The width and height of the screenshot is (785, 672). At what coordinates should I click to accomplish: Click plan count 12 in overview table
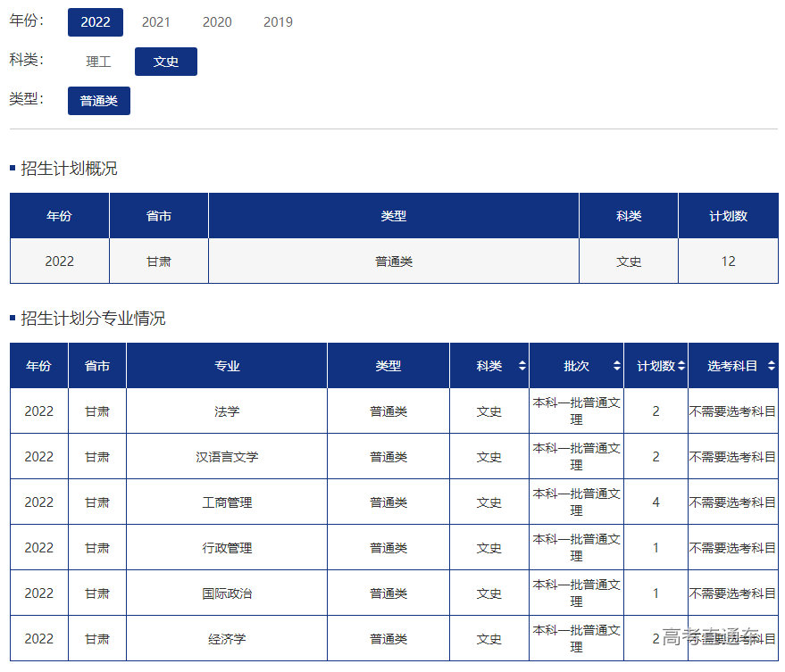tap(728, 261)
